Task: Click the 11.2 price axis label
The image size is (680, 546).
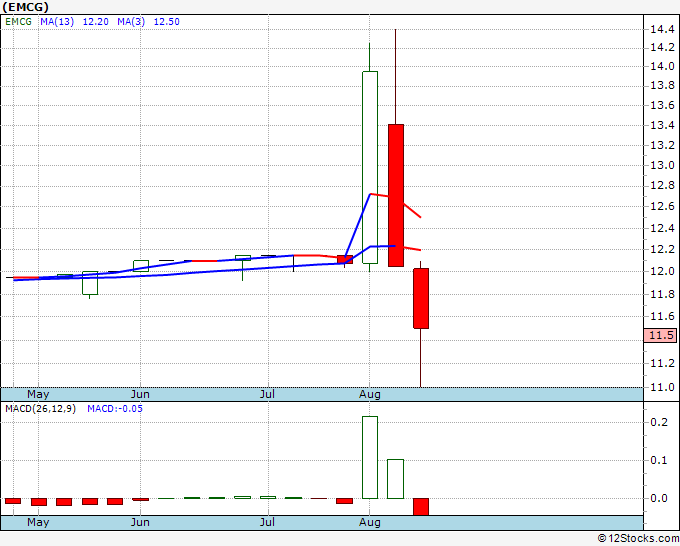Action: click(x=662, y=363)
